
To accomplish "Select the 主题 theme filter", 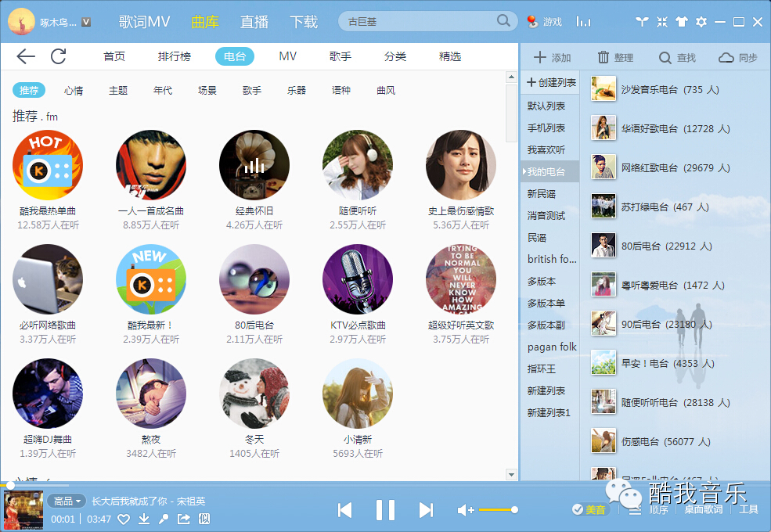I will pos(118,91).
